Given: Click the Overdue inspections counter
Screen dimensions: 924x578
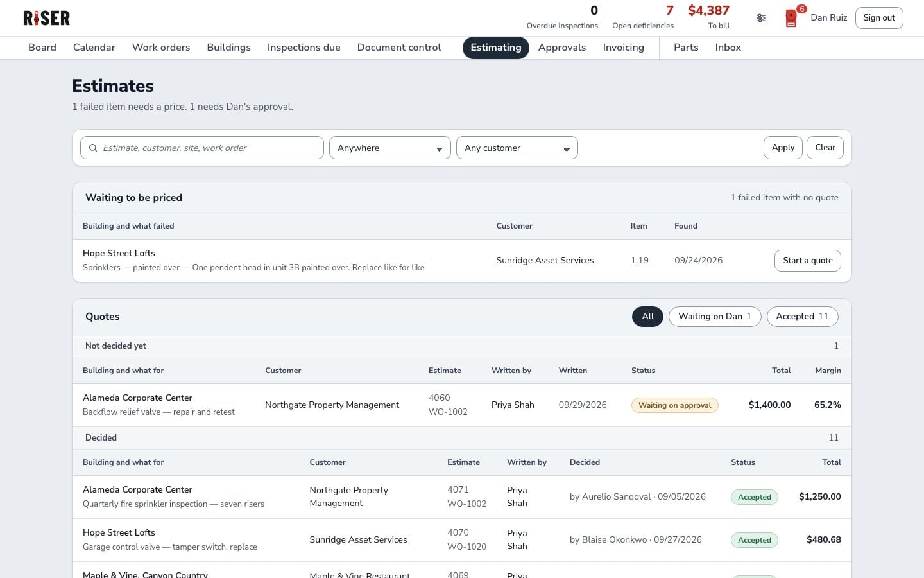Looking at the screenshot, I should 562,17.
